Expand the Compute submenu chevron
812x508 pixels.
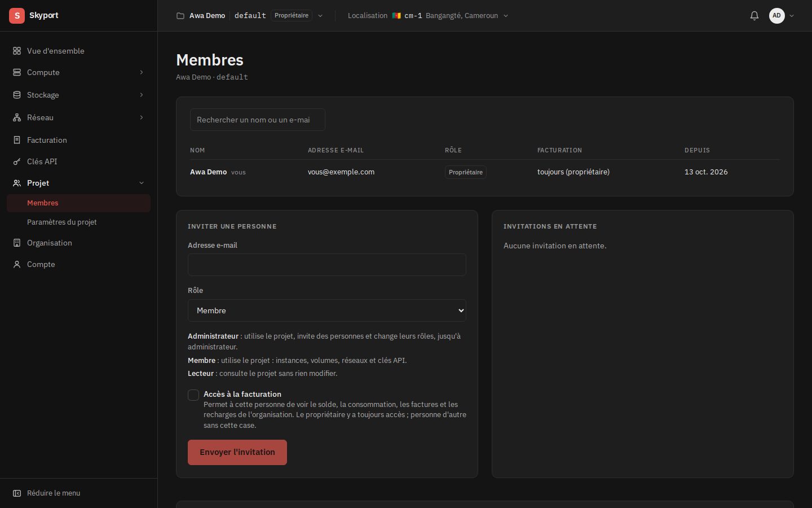(142, 72)
